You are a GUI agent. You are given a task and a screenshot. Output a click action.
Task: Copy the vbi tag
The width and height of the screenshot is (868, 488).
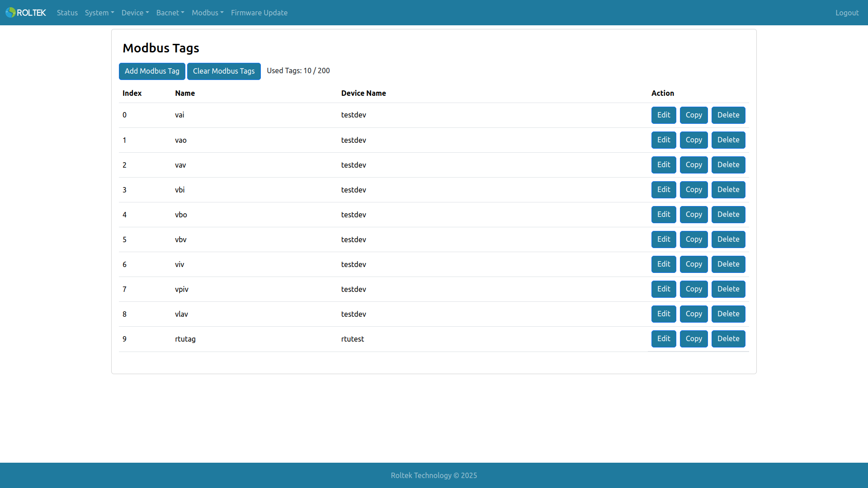tap(693, 189)
